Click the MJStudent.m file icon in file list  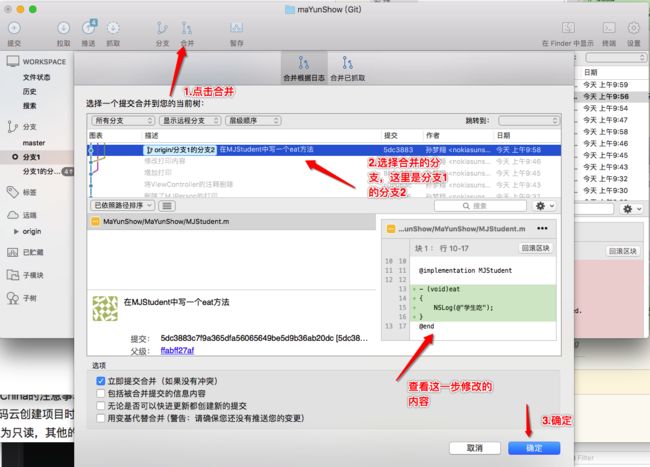pos(95,221)
